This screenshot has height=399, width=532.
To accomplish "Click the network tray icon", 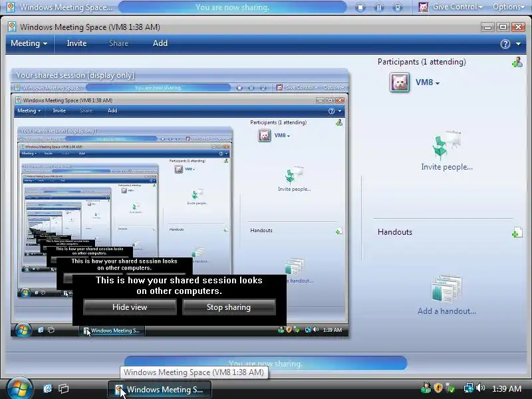I will (468, 388).
